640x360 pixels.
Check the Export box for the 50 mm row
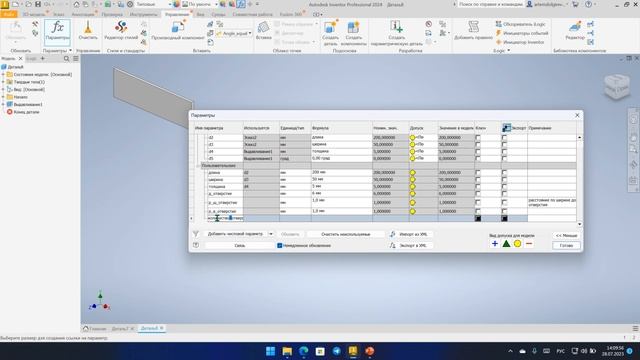504,180
